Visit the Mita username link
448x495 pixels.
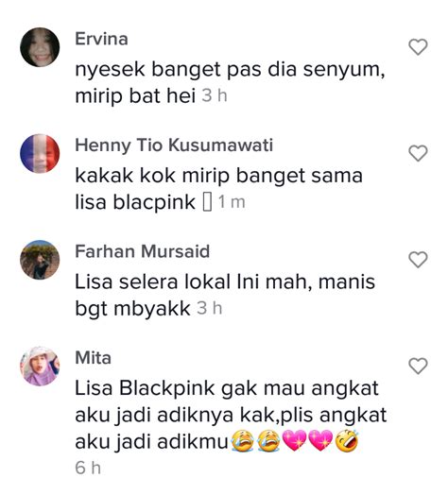click(x=93, y=358)
